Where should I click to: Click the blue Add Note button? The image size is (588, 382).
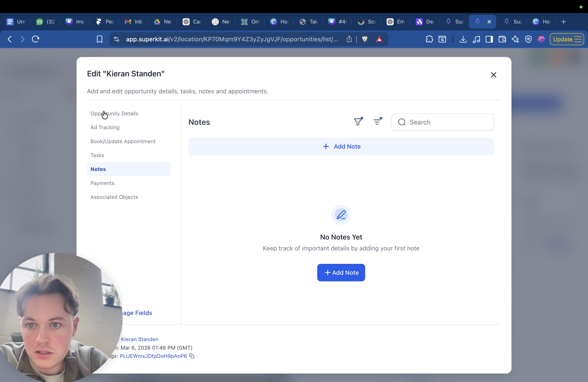coord(341,272)
